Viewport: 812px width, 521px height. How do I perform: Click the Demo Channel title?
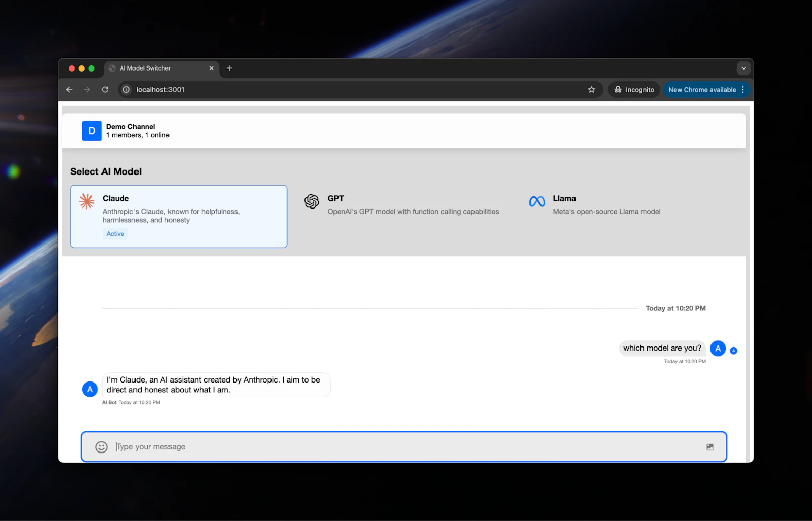pos(130,127)
